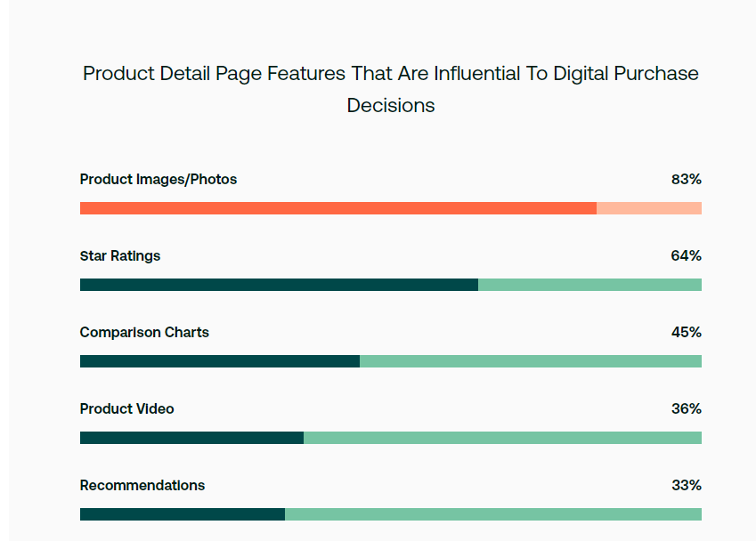Select the Product Images/Photos label
Image resolution: width=756 pixels, height=541 pixels.
point(159,180)
